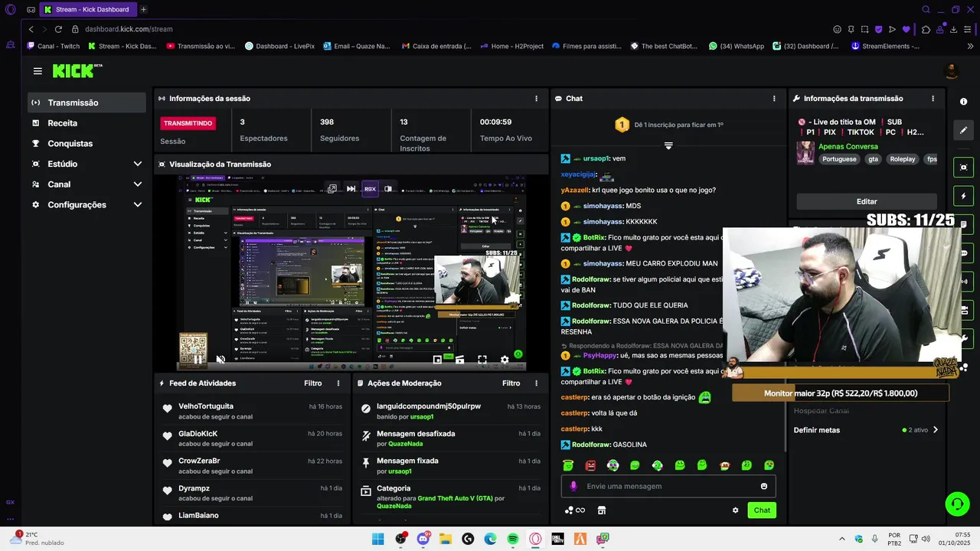
Task: Open the Kick hamburger menu
Action: (x=38, y=71)
